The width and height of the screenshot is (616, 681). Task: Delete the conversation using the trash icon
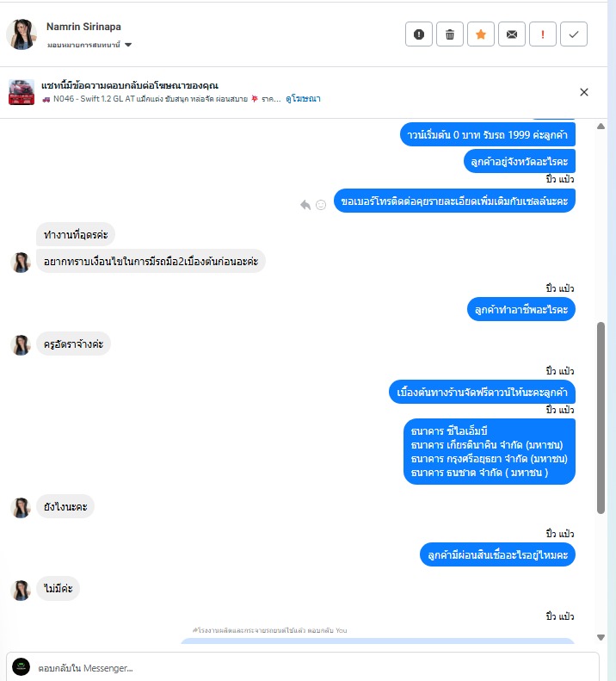click(450, 34)
